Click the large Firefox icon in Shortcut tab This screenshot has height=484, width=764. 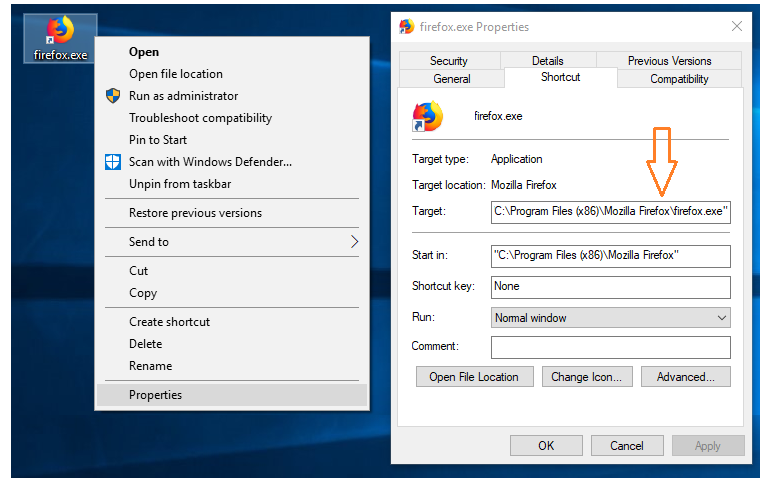(427, 116)
